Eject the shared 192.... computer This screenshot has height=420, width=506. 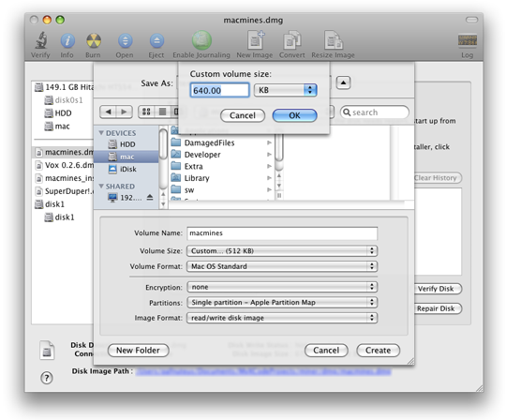[x=150, y=197]
